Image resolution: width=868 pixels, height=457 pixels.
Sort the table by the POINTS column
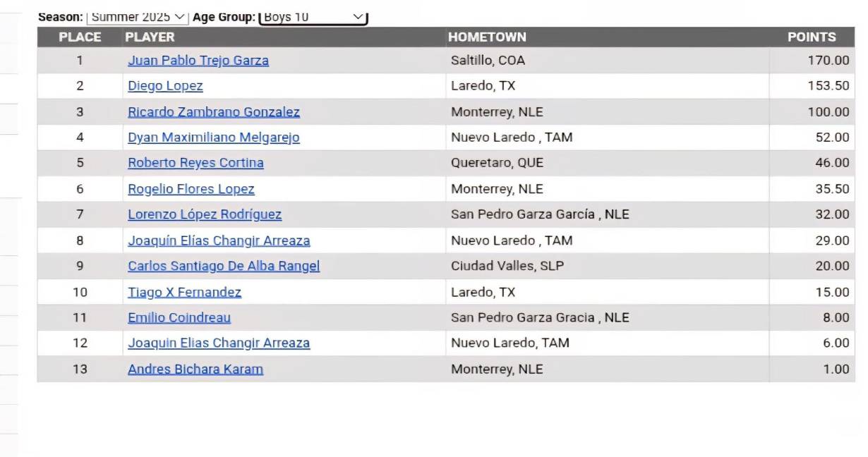pos(812,37)
